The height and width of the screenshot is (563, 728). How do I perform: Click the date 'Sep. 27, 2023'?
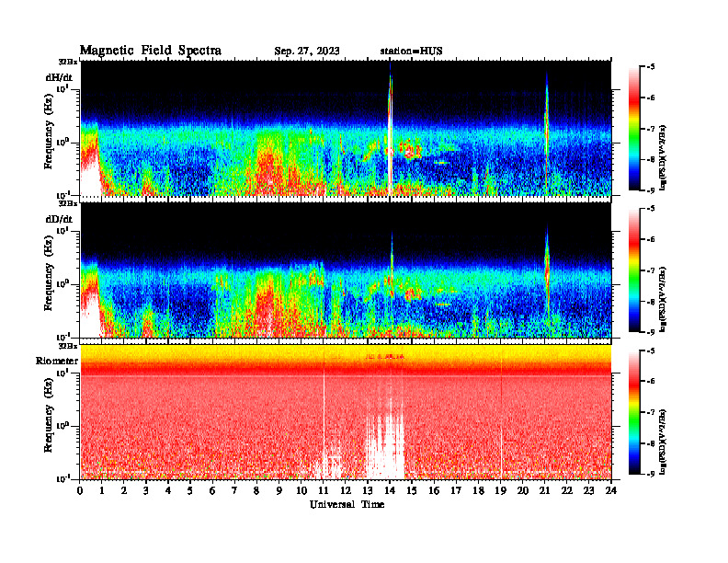(x=306, y=52)
